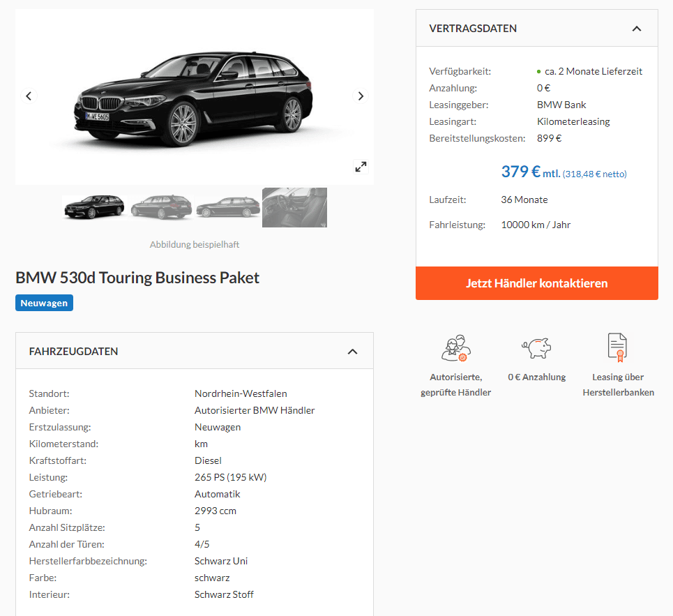Click the piggy bank down payment icon
673x616 pixels.
(536, 347)
